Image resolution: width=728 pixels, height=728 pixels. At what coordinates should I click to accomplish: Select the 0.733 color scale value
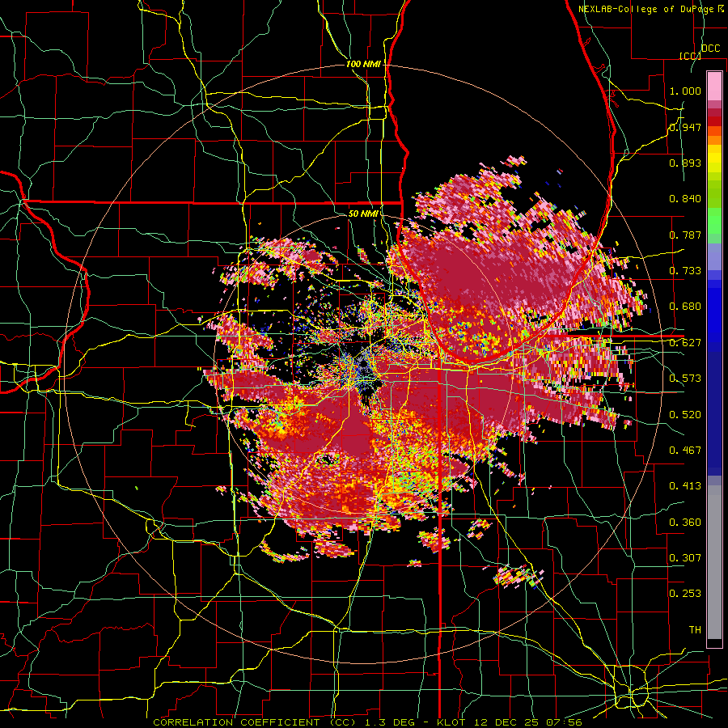point(685,271)
